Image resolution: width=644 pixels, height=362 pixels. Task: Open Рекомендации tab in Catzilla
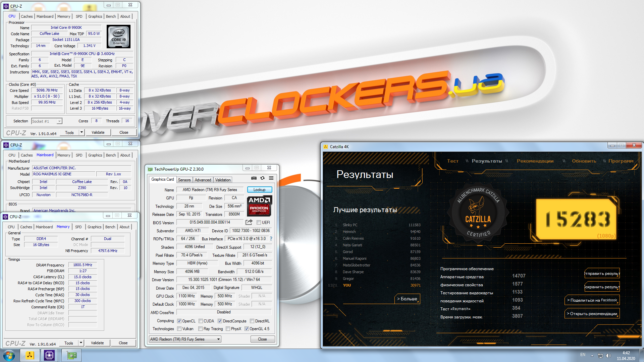[x=535, y=161]
